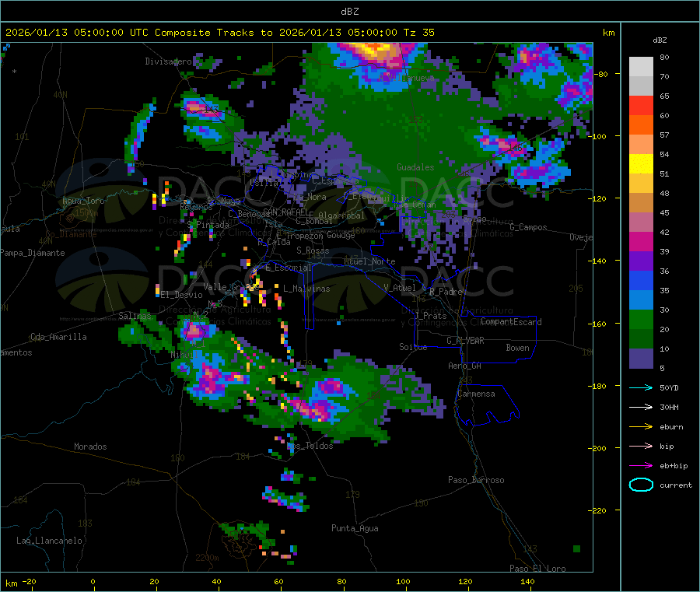Screen dimensions: 700x592
Task: Click the 'Cda_Amarilla' place label
Action: pyautogui.click(x=59, y=337)
